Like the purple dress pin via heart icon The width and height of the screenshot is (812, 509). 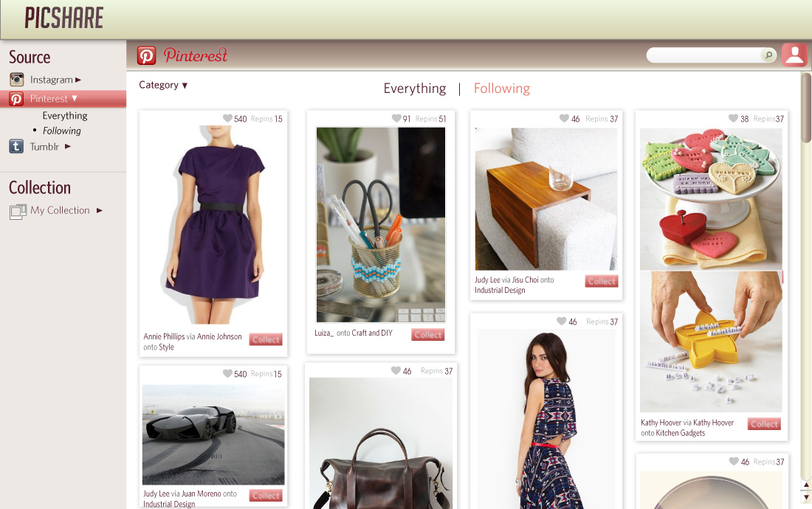[x=227, y=118]
